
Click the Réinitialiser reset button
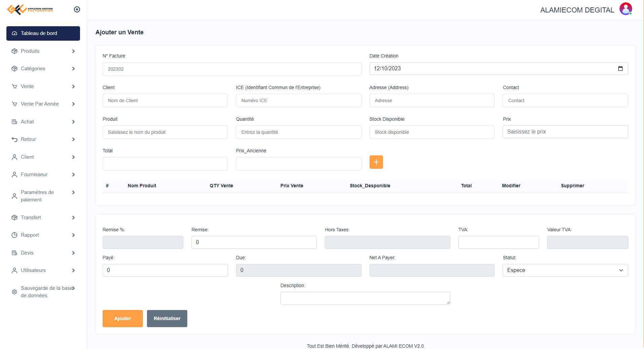pos(167,318)
